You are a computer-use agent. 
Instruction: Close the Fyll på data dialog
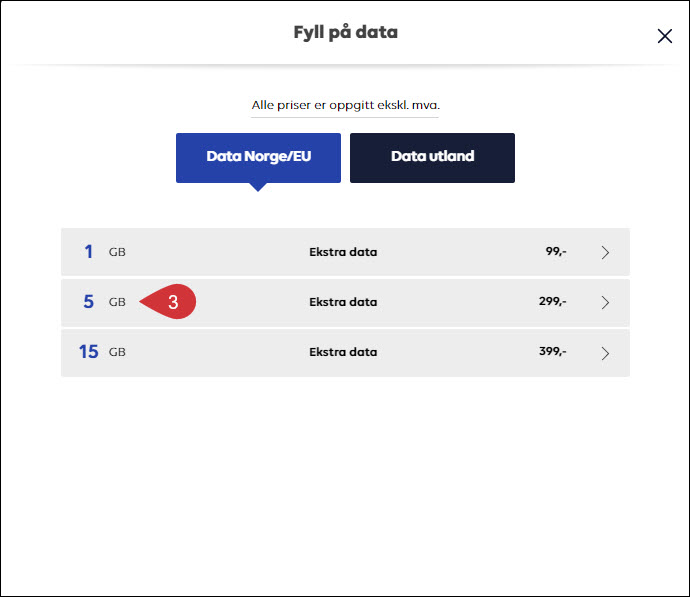click(664, 36)
